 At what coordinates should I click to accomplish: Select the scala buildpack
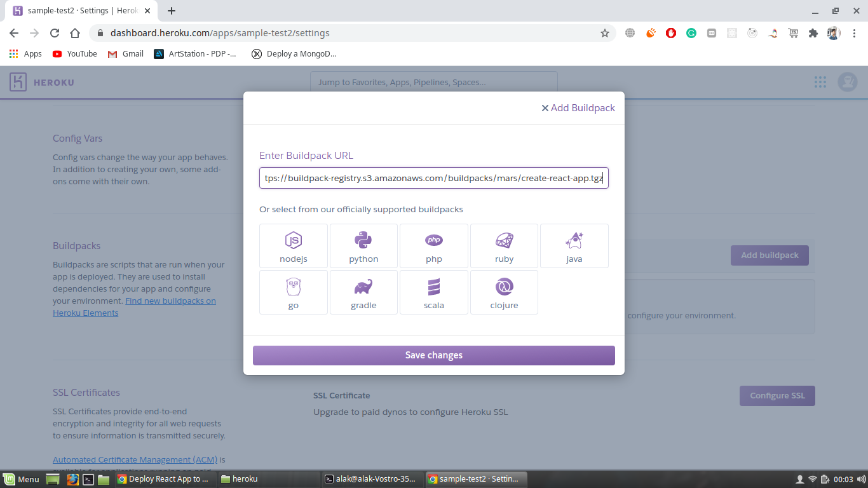click(x=434, y=292)
